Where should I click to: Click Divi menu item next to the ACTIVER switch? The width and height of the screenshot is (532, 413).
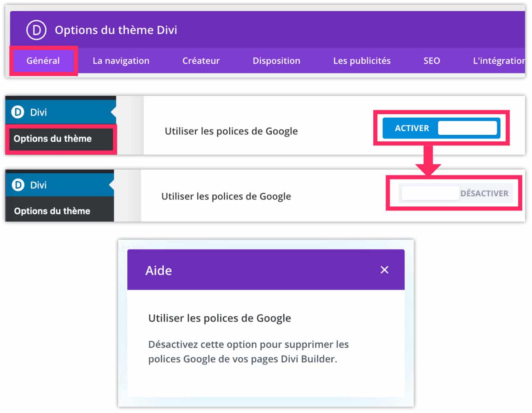61,112
